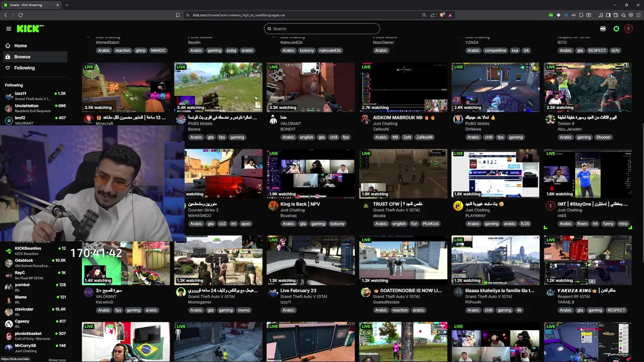Click the Shooter tag under Abu_Jaradeh
This screenshot has height=362, width=644.
(x=603, y=137)
